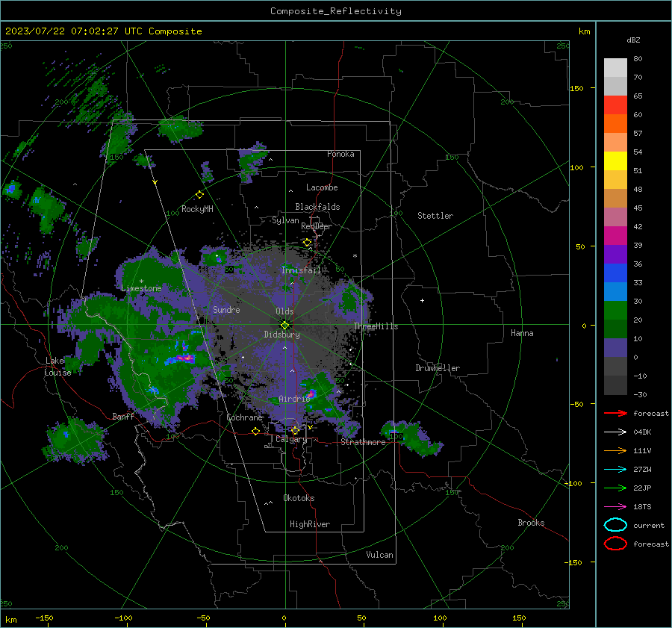
Task: Click the red forecast oval icon
Action: pos(615,544)
